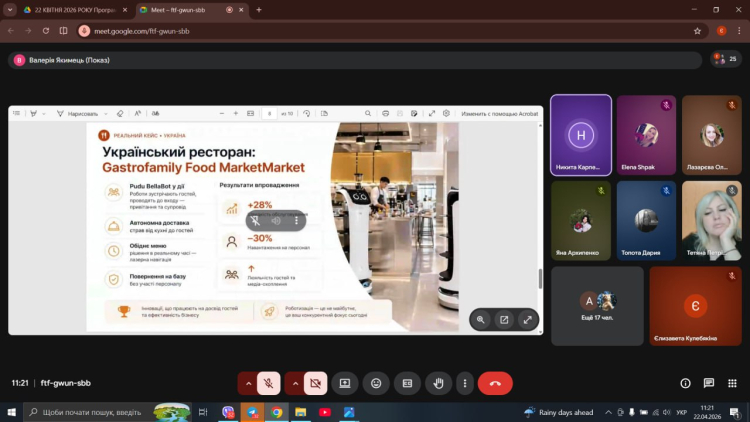Image resolution: width=750 pixels, height=422 pixels.
Task: Turn on captions in the call bar
Action: click(407, 383)
